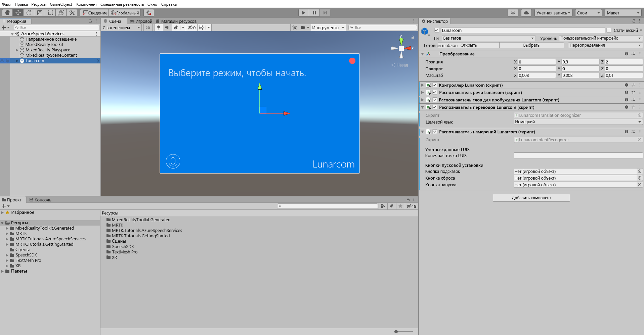Click prefab Выбрать button
Viewport: 644px width, 335px height.
coord(531,45)
